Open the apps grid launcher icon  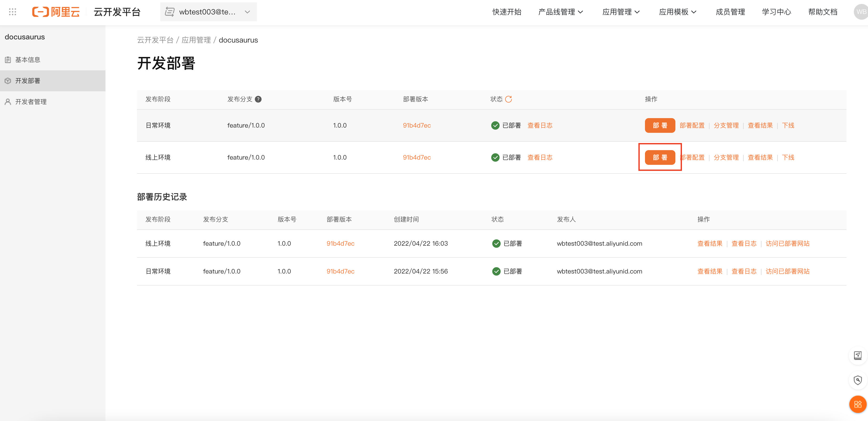13,12
